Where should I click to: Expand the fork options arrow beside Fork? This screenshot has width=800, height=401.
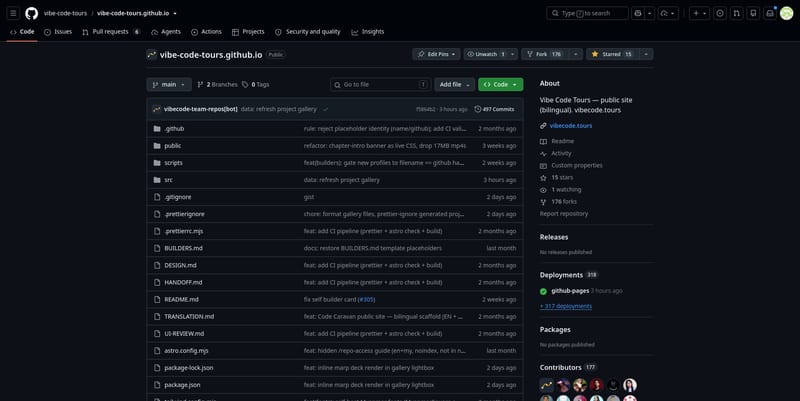576,54
